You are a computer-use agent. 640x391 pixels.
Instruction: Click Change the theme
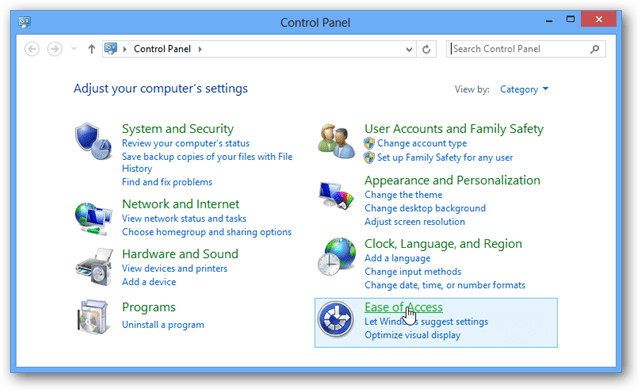tap(403, 195)
